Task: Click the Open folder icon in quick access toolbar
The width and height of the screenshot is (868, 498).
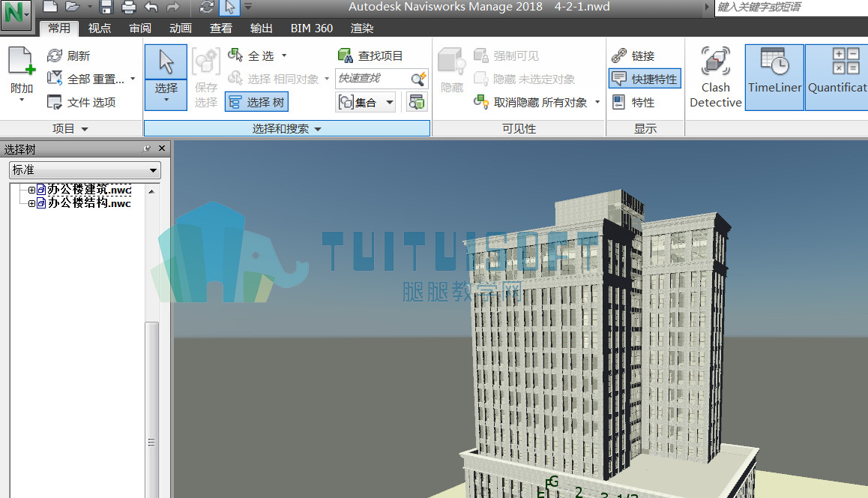Action: point(73,7)
